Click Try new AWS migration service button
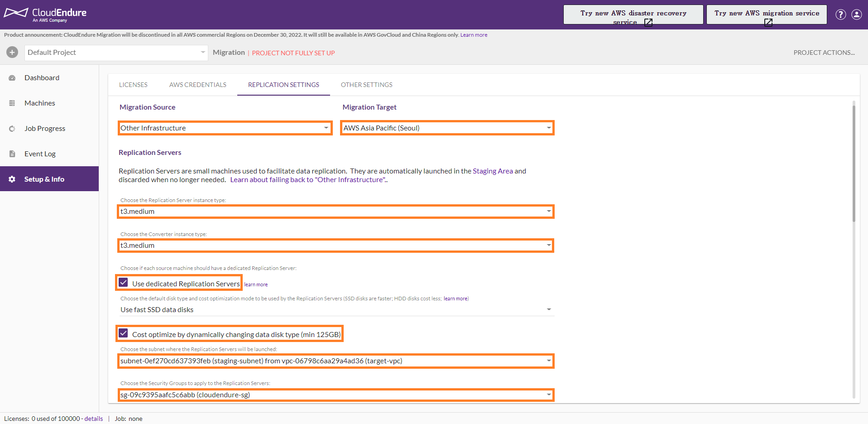Screen dimensions: 868x424 pyautogui.click(x=767, y=14)
